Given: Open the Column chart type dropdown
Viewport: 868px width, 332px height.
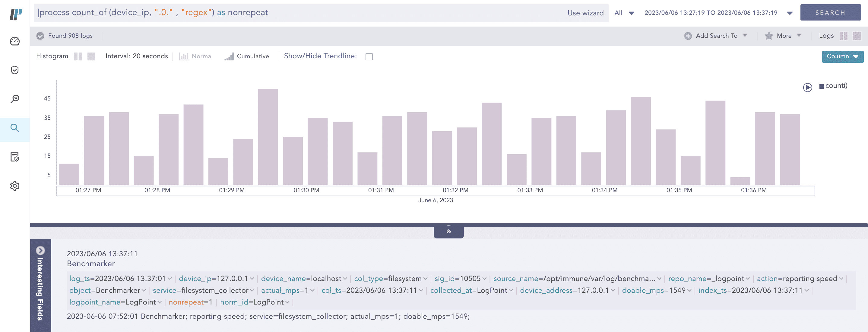Looking at the screenshot, I should (842, 56).
